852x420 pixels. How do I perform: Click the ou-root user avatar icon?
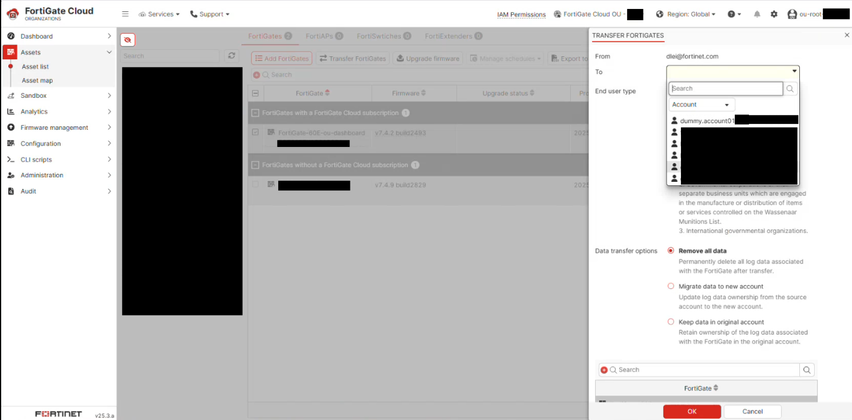[792, 15]
